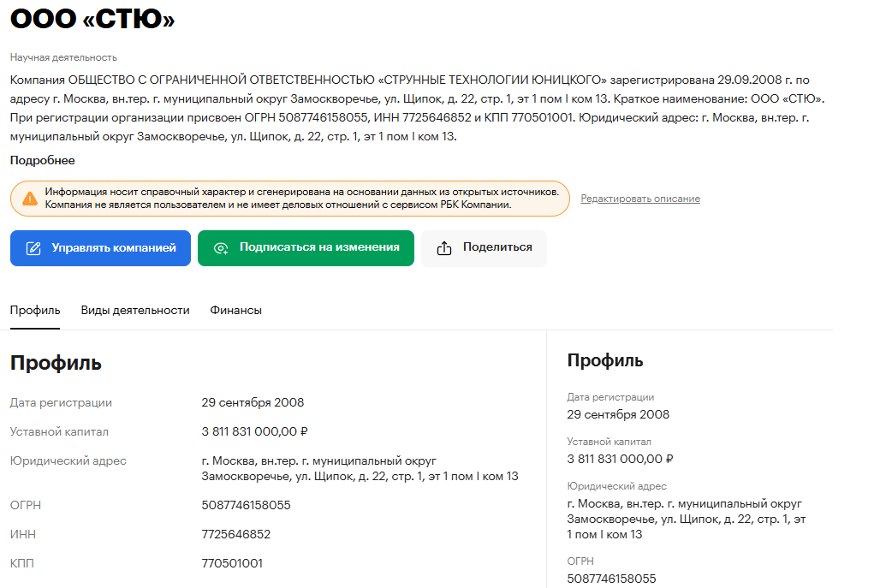
Task: Click the pencil icon on Управлять компанией
Action: pos(34,248)
